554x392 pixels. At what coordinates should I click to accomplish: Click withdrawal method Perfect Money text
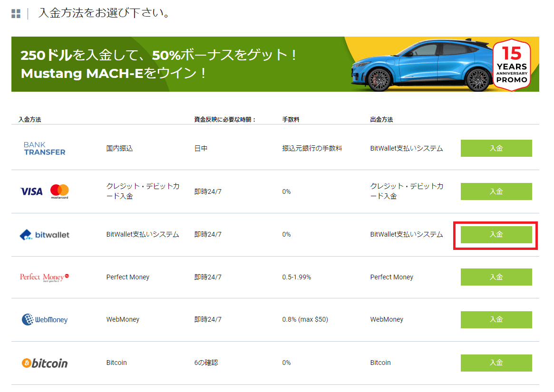click(391, 277)
